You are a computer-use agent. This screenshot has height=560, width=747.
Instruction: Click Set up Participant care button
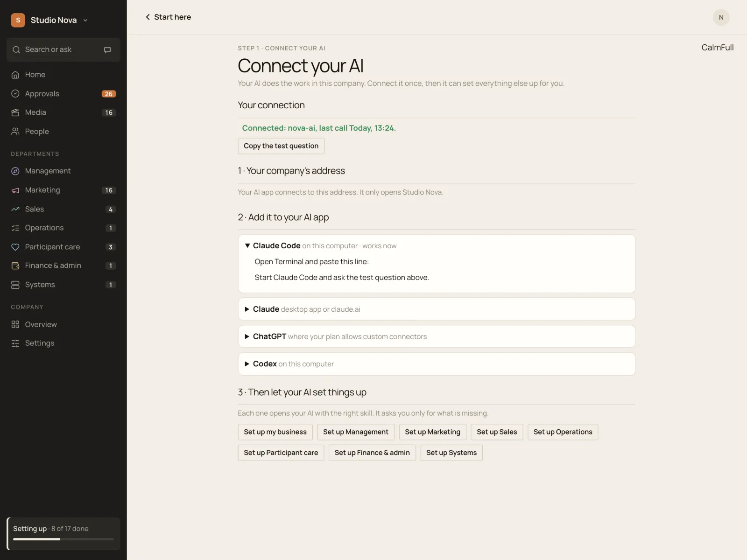click(x=281, y=453)
